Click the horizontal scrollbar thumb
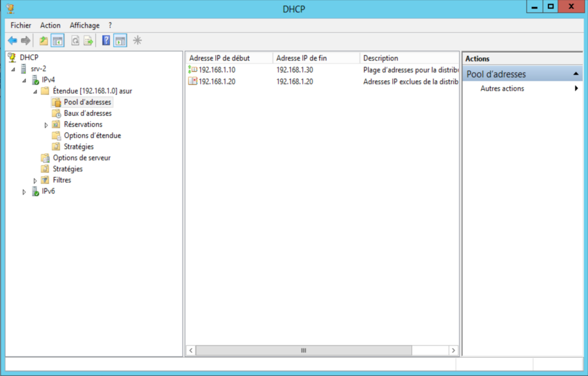 coord(304,351)
